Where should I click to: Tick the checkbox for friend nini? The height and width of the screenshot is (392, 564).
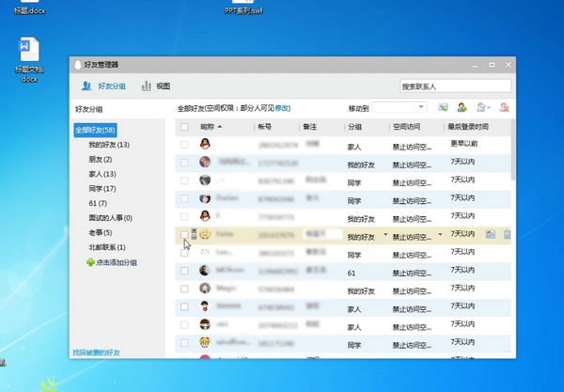pos(184,324)
